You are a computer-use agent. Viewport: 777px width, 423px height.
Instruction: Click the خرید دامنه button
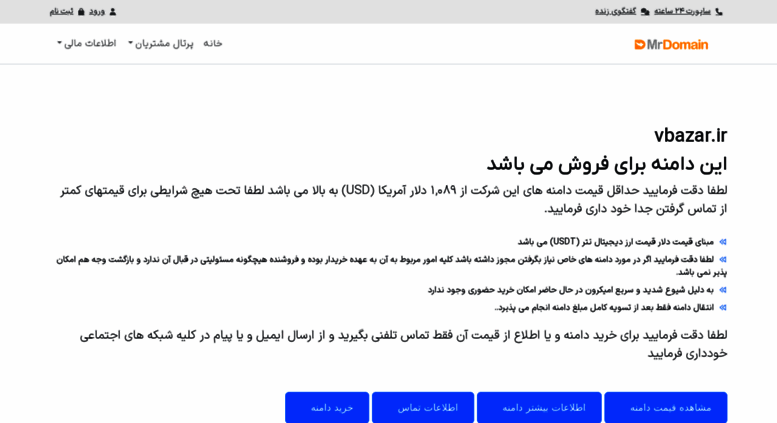click(327, 407)
